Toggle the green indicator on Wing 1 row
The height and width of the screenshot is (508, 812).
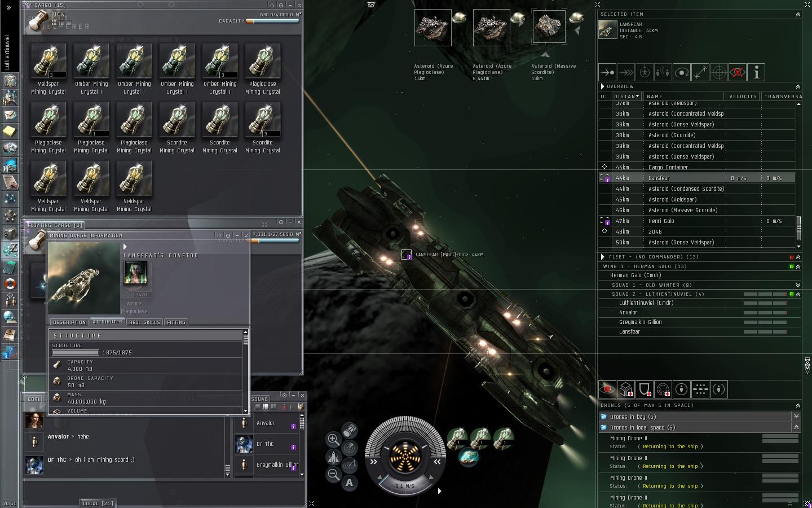[x=792, y=266]
